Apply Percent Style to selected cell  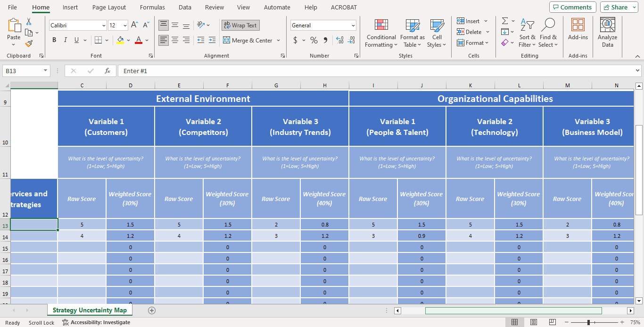point(314,40)
